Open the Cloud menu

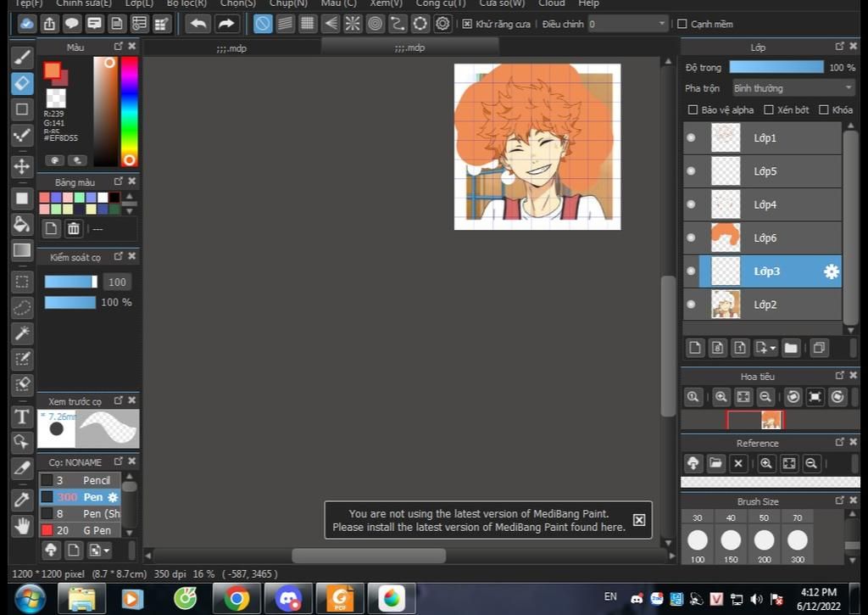tap(551, 3)
